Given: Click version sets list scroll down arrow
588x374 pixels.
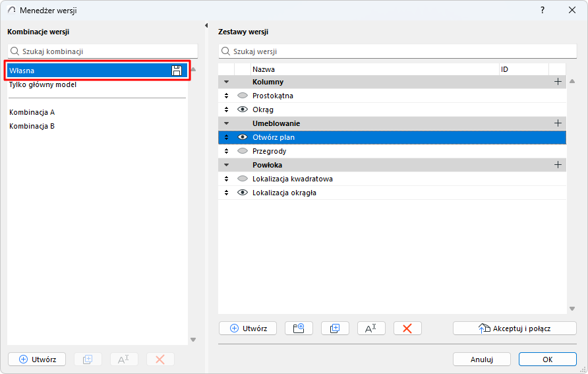Looking at the screenshot, I should tap(572, 309).
